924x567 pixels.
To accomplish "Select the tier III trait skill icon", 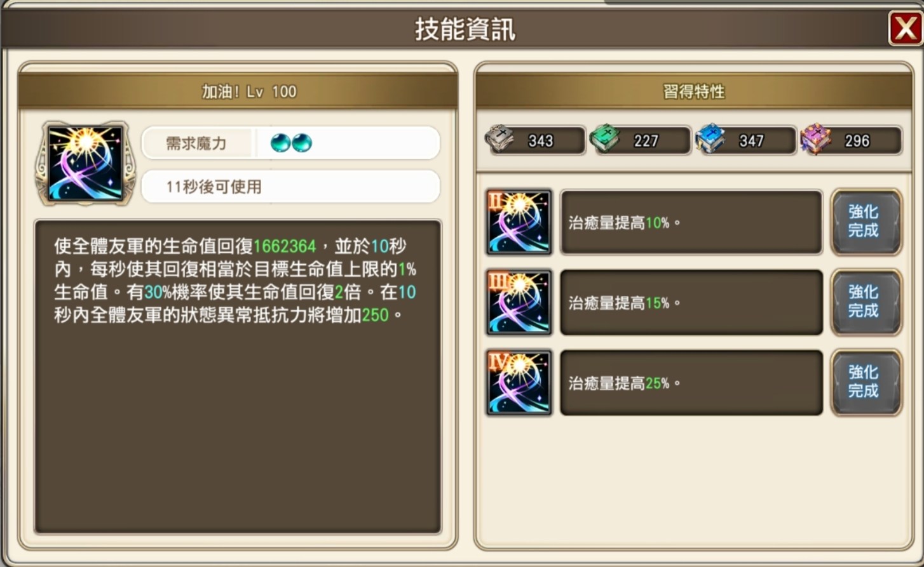I will point(519,302).
